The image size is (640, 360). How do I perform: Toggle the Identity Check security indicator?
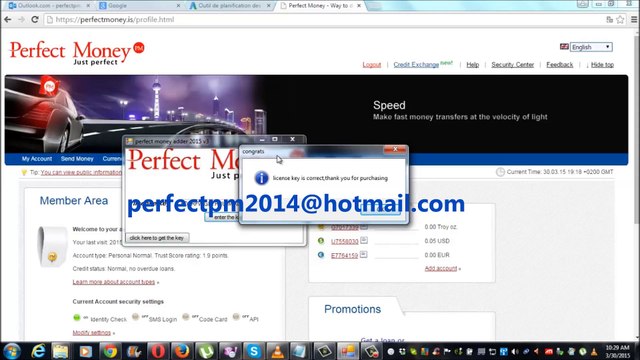[76, 317]
